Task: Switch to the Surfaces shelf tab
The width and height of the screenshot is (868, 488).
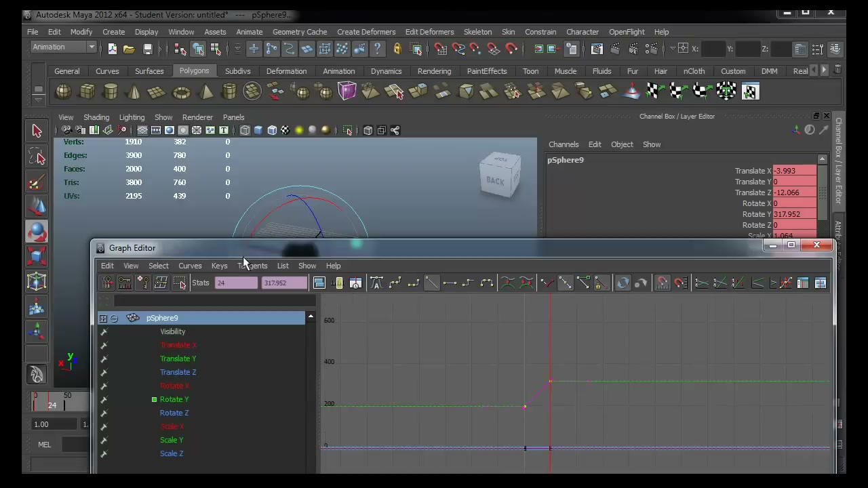Action: pos(149,71)
